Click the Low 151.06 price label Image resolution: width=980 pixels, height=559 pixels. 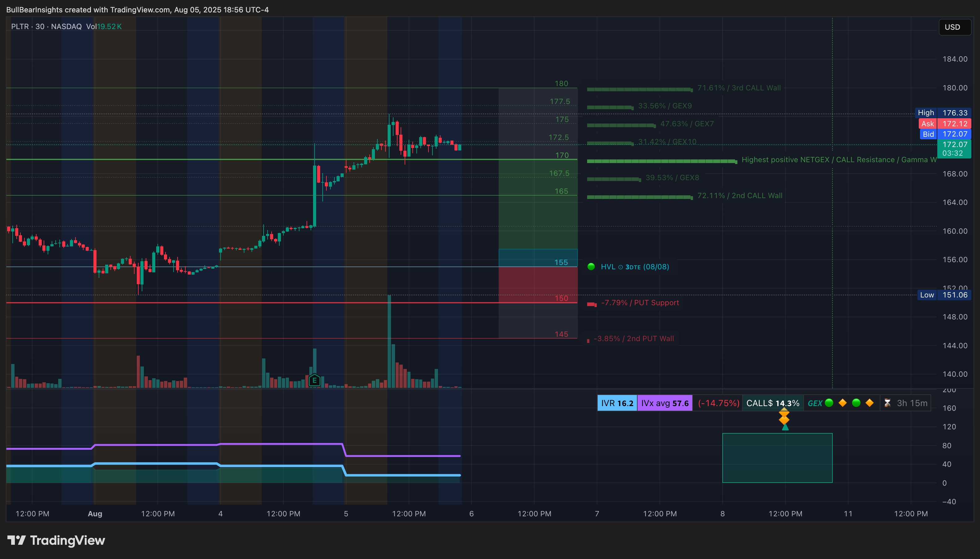tap(944, 295)
